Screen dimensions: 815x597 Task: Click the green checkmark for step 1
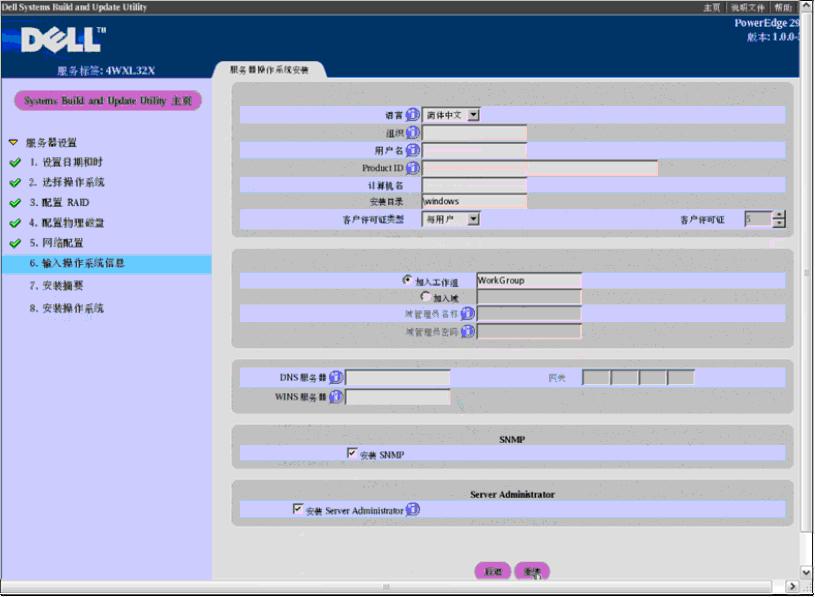click(x=15, y=163)
